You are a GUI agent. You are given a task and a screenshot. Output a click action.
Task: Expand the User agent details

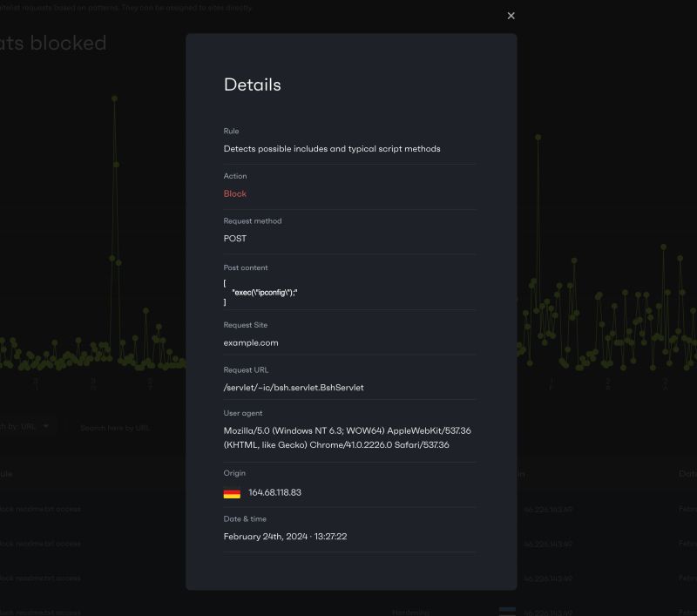(x=243, y=414)
